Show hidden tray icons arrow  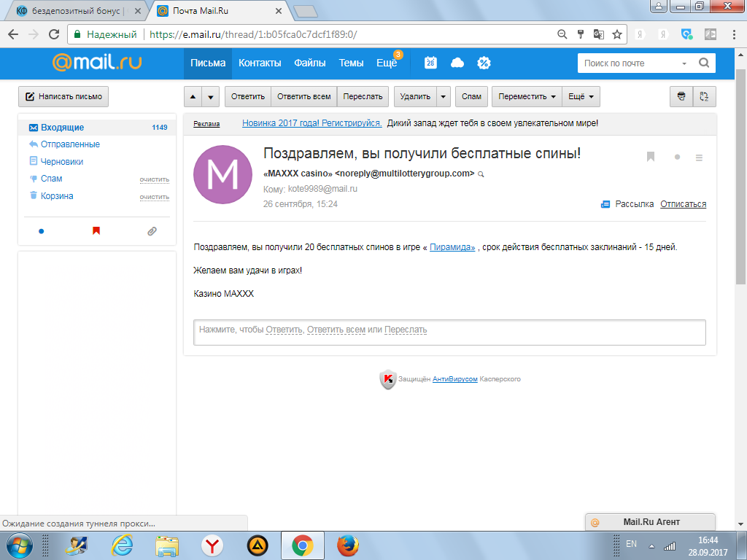[651, 545]
